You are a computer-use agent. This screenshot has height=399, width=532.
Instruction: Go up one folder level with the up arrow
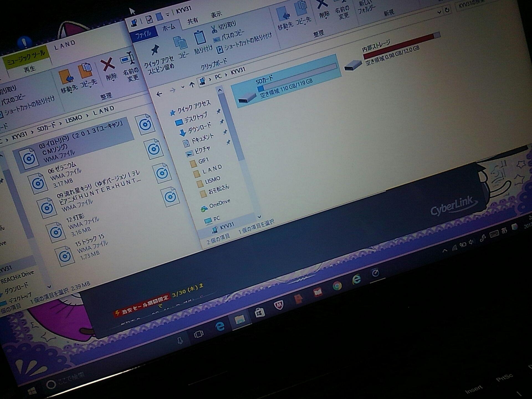[192, 85]
